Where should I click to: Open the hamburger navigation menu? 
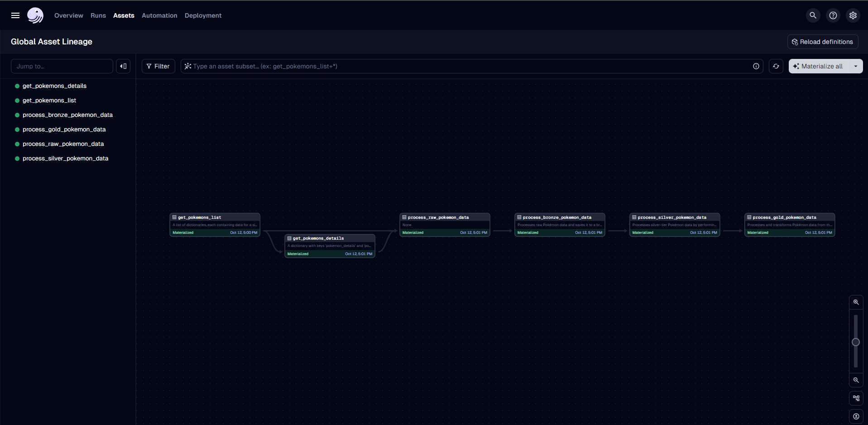tap(15, 15)
